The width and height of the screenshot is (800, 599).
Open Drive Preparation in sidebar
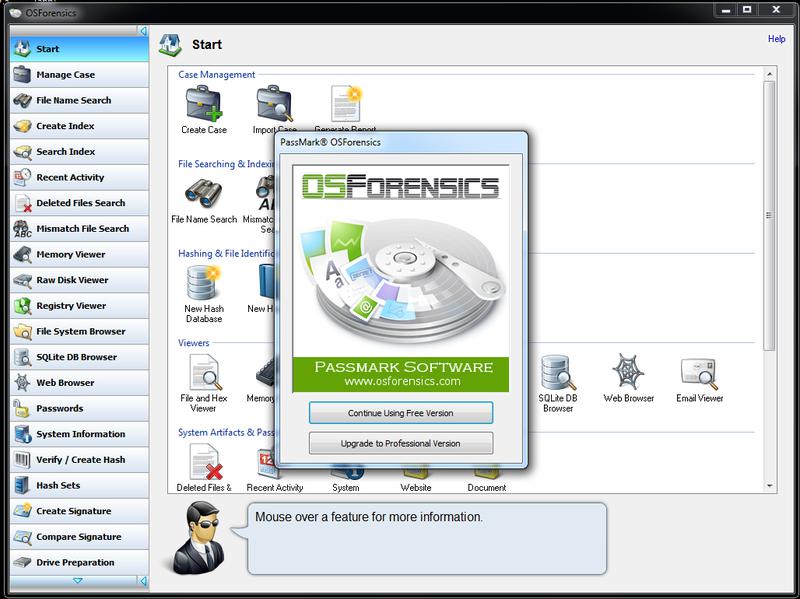pos(80,562)
